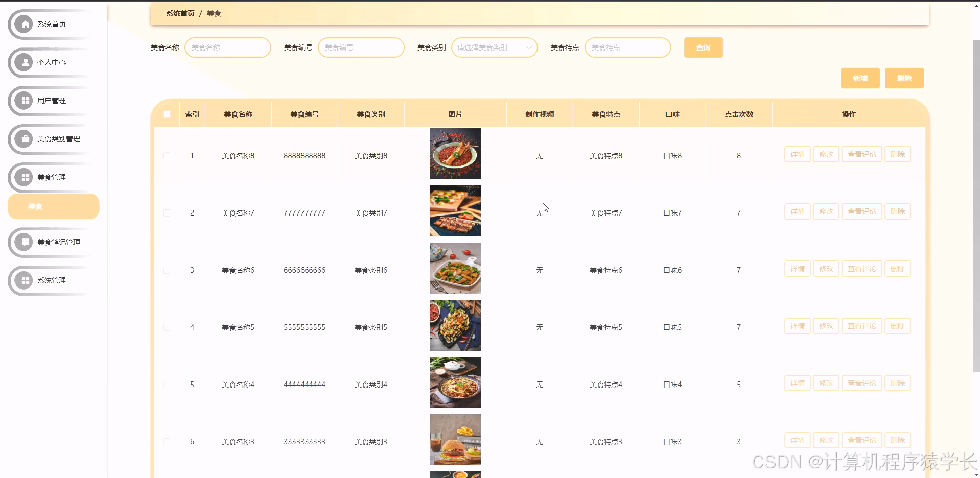Open the 请选择美食类别 dropdown
Image resolution: width=980 pixels, height=478 pixels.
(494, 47)
